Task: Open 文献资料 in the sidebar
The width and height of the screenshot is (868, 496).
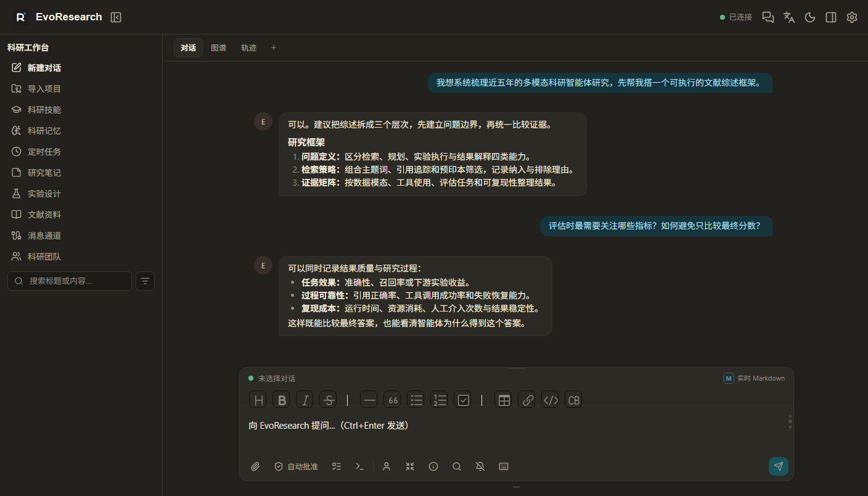Action: tap(81, 215)
